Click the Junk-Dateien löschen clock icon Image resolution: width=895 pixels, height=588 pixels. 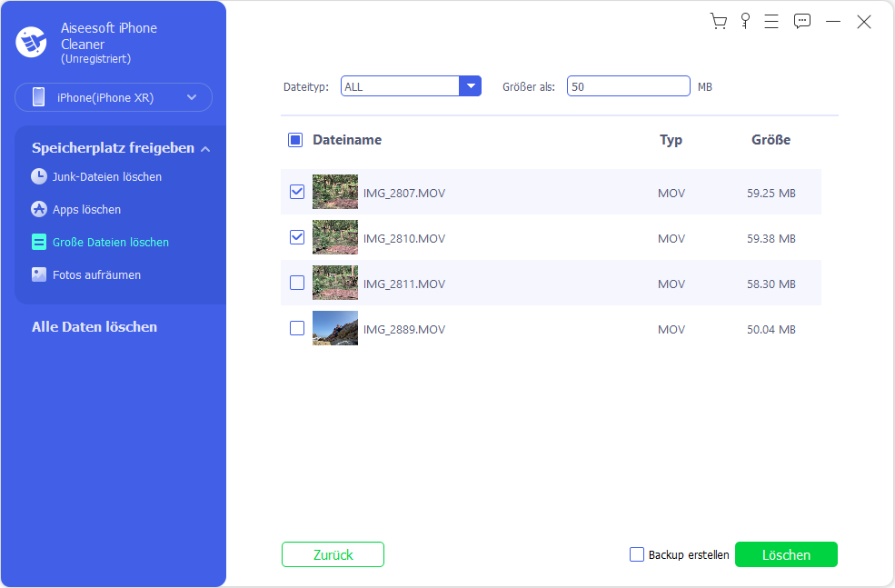(x=39, y=176)
